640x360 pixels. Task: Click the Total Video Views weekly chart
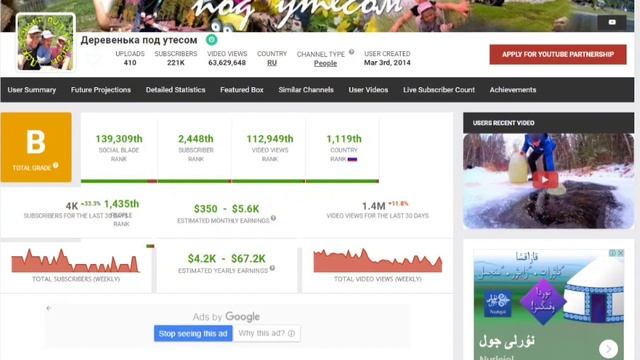[378, 260]
